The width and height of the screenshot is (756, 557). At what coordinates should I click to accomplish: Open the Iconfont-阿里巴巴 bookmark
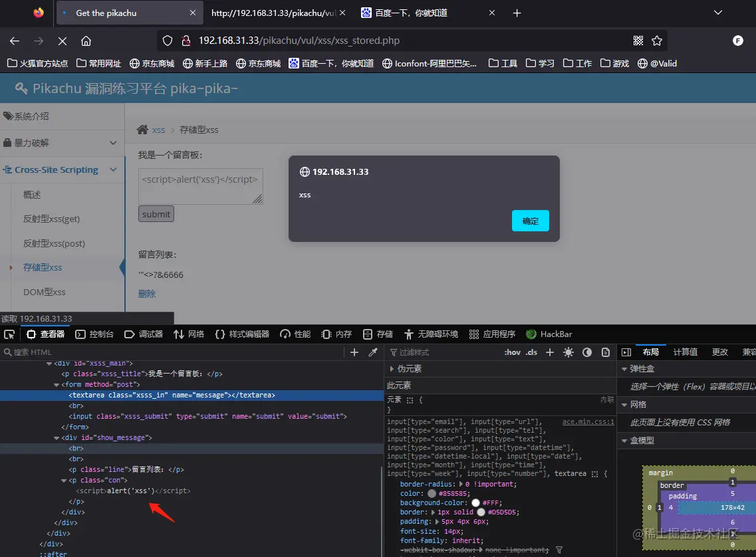(x=429, y=64)
